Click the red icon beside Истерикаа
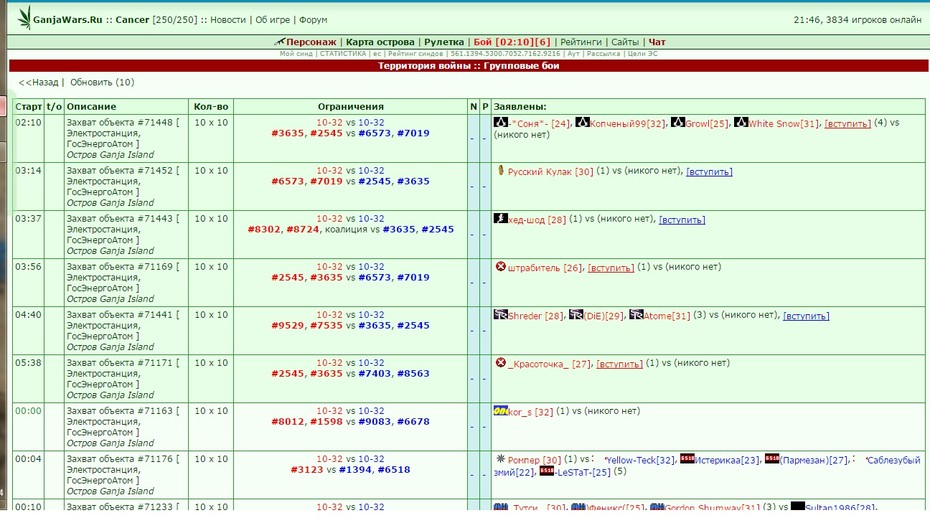This screenshot has height=523, width=930. [x=687, y=458]
